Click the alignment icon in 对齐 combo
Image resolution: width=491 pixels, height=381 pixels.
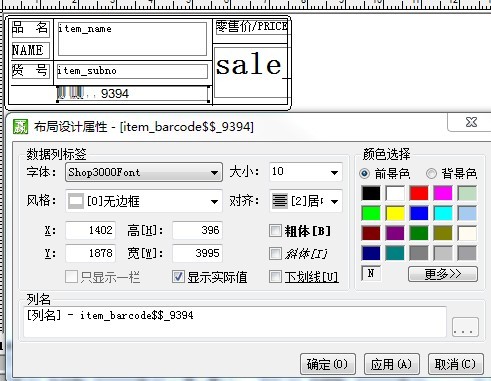(x=279, y=201)
